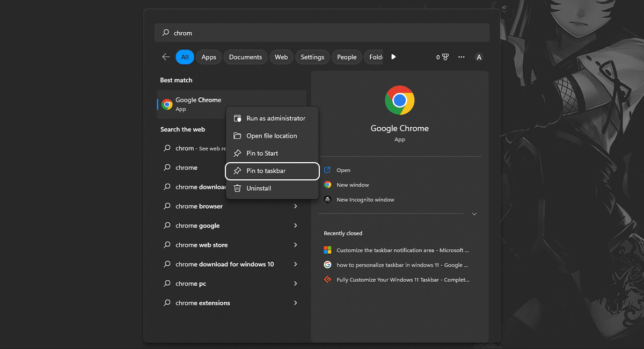Click the account avatar labeled A
Image resolution: width=644 pixels, height=349 pixels.
pos(479,57)
